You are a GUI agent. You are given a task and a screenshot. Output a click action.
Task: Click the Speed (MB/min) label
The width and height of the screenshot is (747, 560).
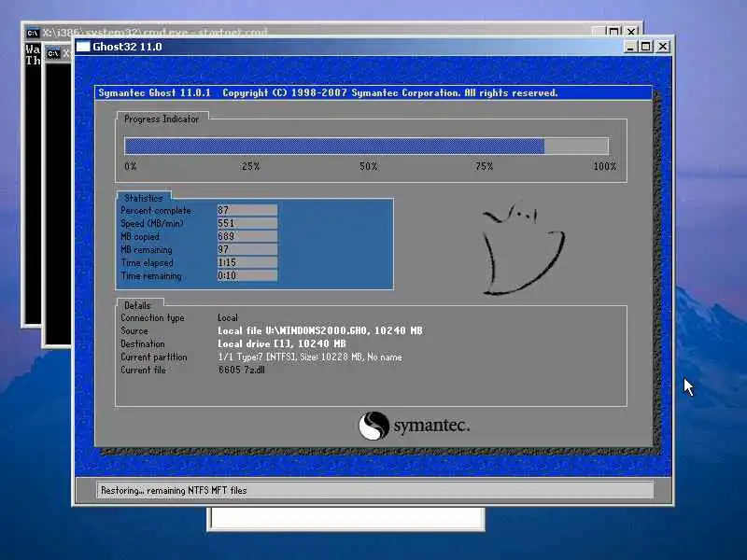tap(152, 223)
